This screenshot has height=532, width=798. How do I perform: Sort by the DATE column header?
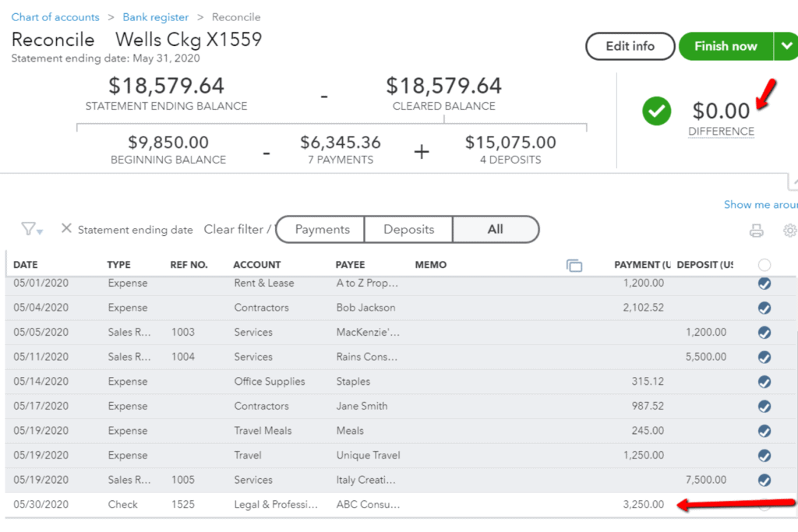pyautogui.click(x=26, y=265)
